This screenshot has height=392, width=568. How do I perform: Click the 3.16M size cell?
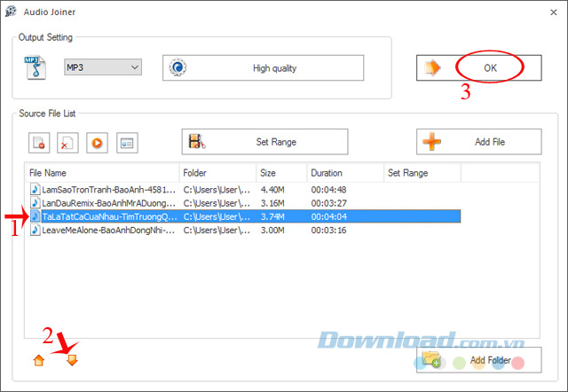(272, 203)
